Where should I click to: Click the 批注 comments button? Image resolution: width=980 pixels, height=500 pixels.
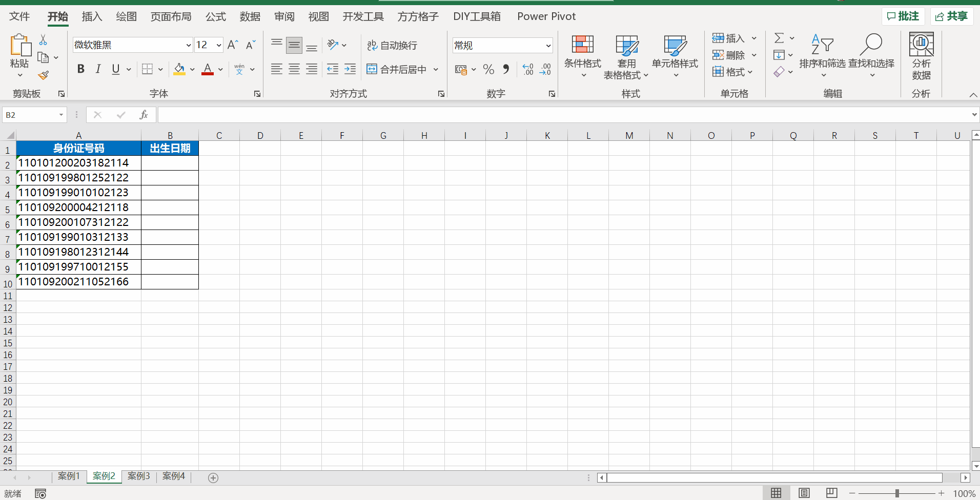(x=903, y=16)
